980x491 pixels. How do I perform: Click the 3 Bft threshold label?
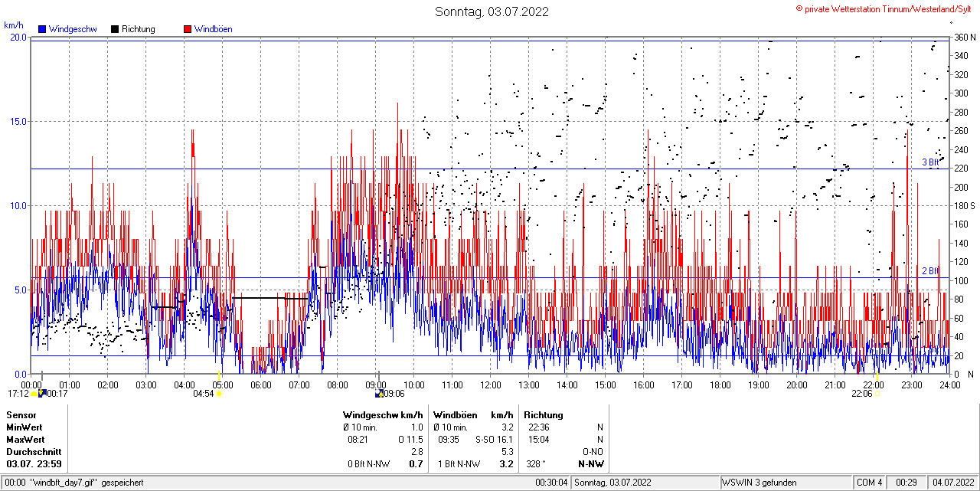pos(930,162)
